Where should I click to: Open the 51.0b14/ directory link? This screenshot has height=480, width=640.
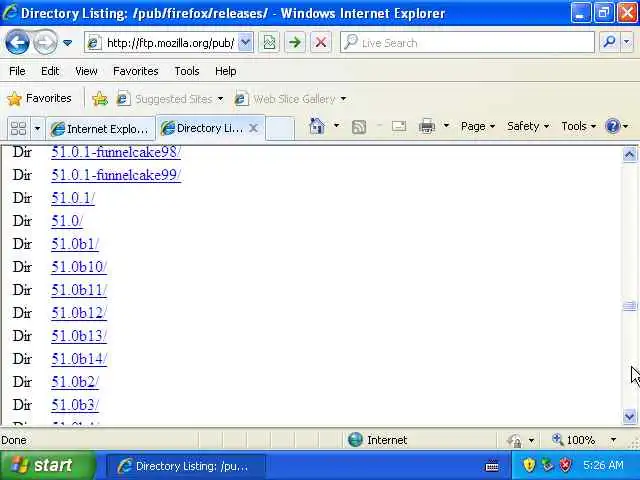pyautogui.click(x=79, y=359)
